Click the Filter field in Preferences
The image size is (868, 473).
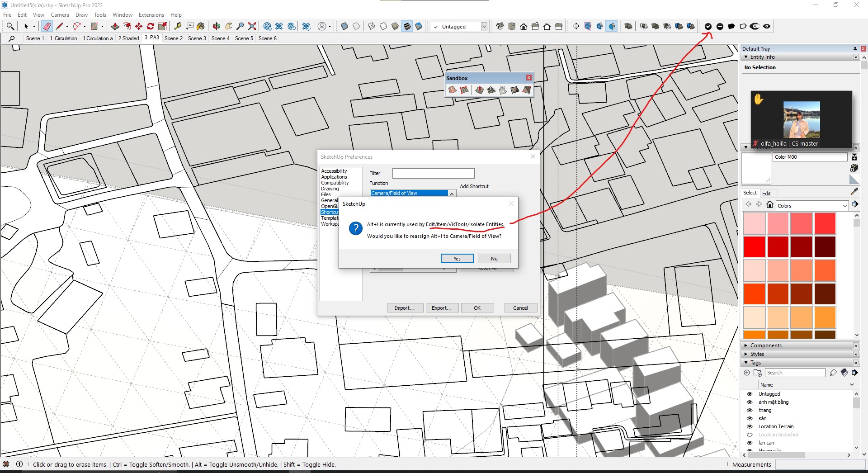point(433,173)
